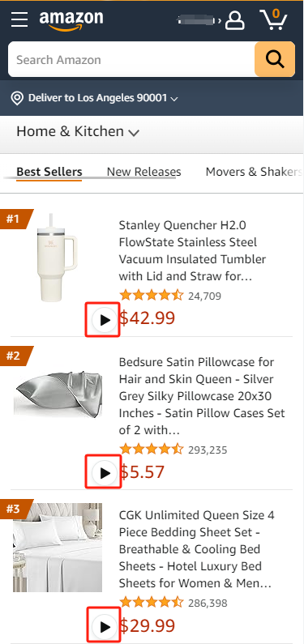Click the white bedding sheet set image
Screen dimensions: 304x644
[x=58, y=548]
